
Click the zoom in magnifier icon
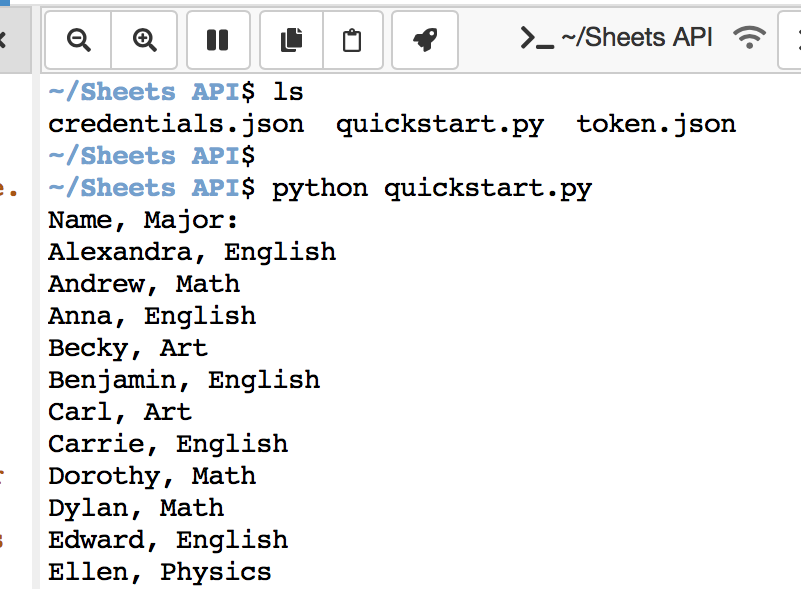pyautogui.click(x=145, y=40)
